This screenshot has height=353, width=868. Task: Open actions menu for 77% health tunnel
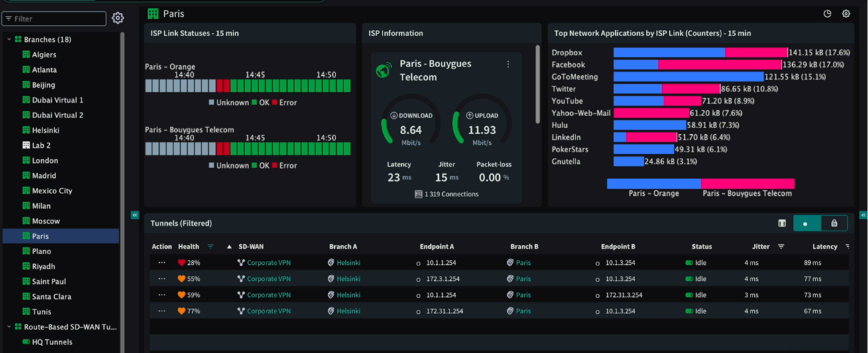[x=162, y=311]
